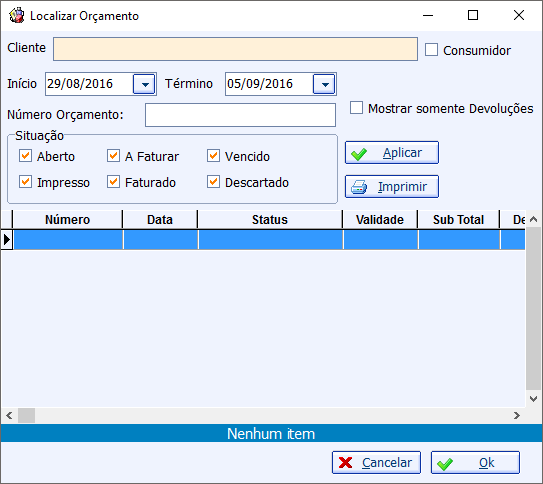Click the horizontal scrollbar thumb
This screenshot has height=484, width=543.
26,415
